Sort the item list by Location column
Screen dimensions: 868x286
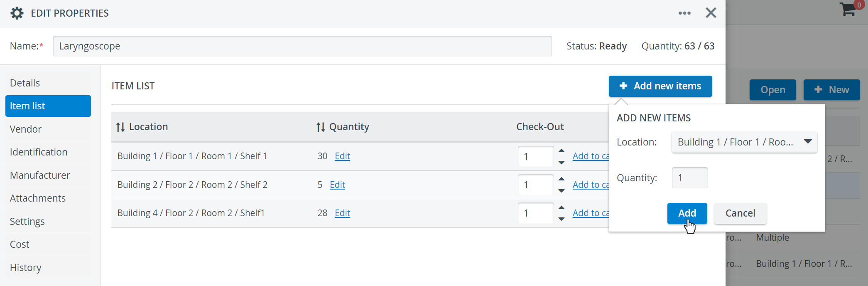click(120, 127)
